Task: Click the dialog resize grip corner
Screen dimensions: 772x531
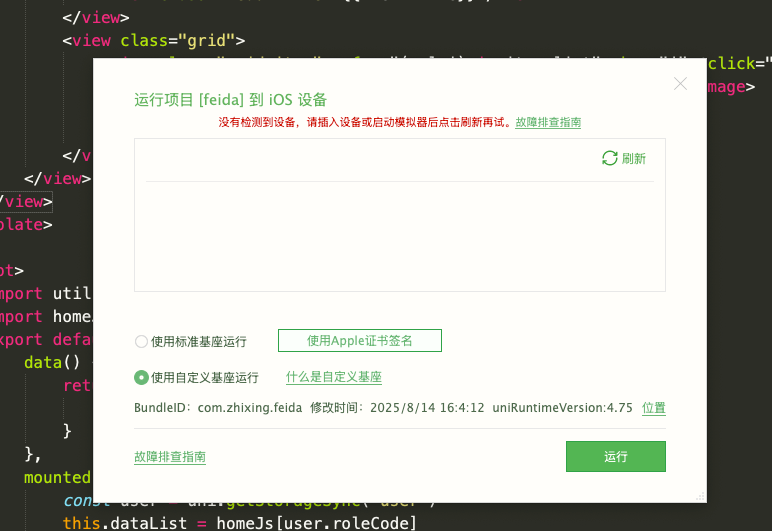Action: (700, 497)
